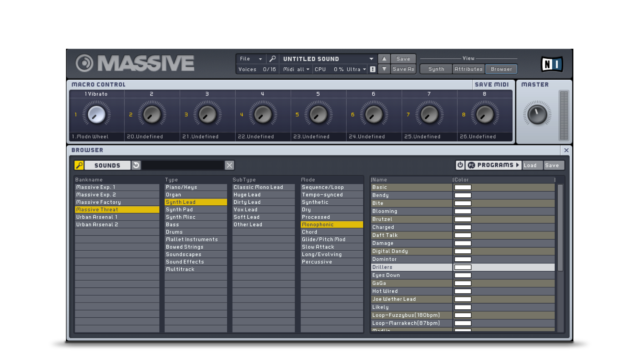Click the exclamation panic icon

click(373, 69)
